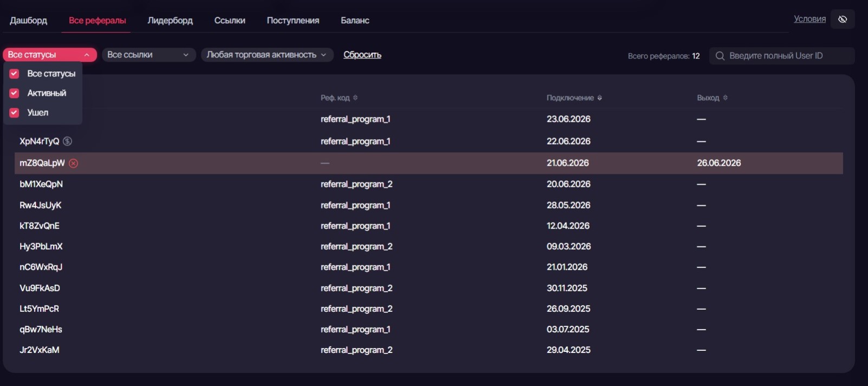
Task: Click user bM1XeQpN
Action: tap(41, 184)
